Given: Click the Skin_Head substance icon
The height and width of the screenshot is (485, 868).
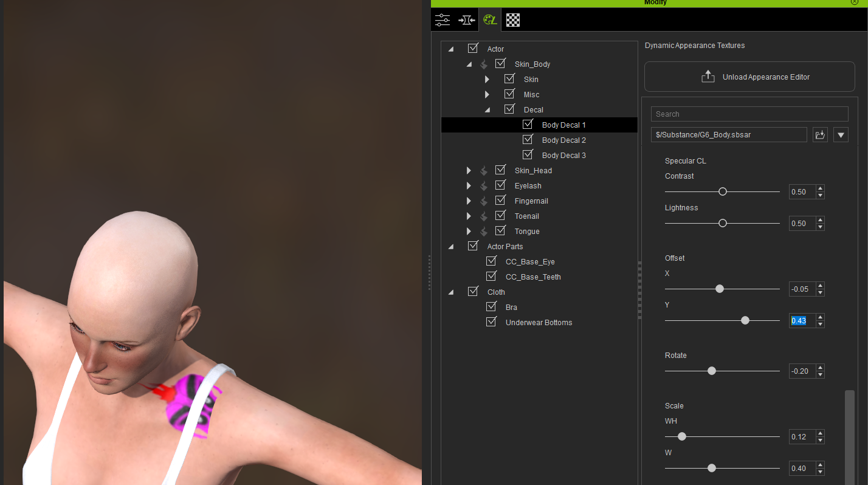Looking at the screenshot, I should [x=484, y=170].
